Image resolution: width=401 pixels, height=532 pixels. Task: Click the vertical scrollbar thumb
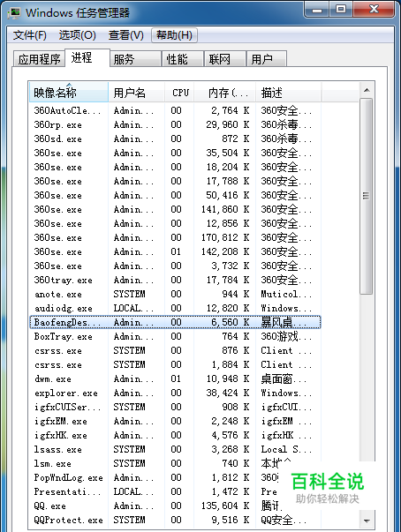point(367,196)
